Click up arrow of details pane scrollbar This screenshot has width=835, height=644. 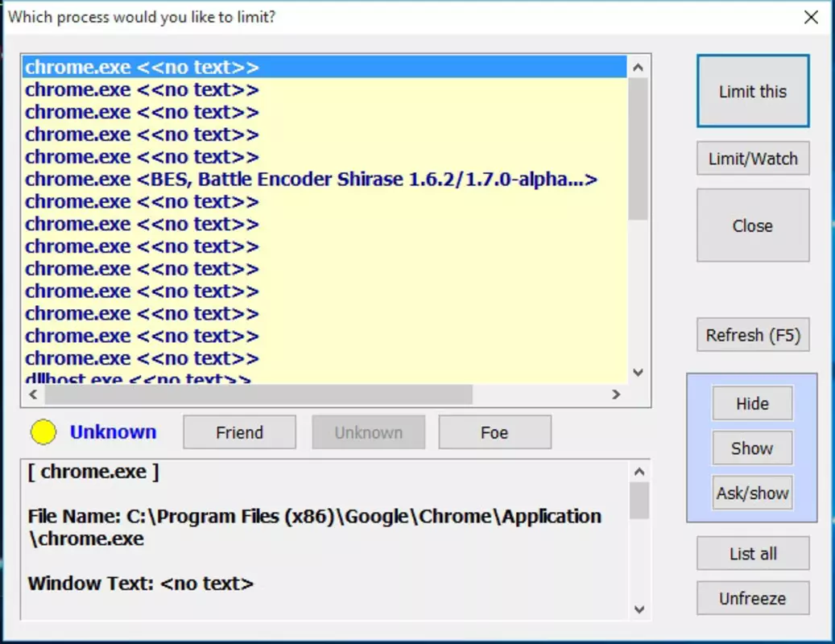point(639,472)
